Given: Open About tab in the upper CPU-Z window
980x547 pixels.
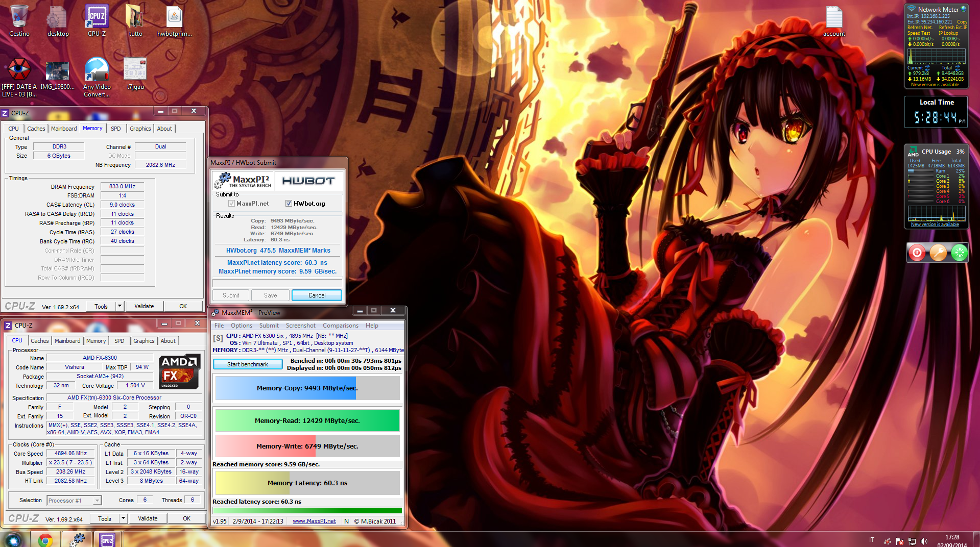Looking at the screenshot, I should click(164, 129).
